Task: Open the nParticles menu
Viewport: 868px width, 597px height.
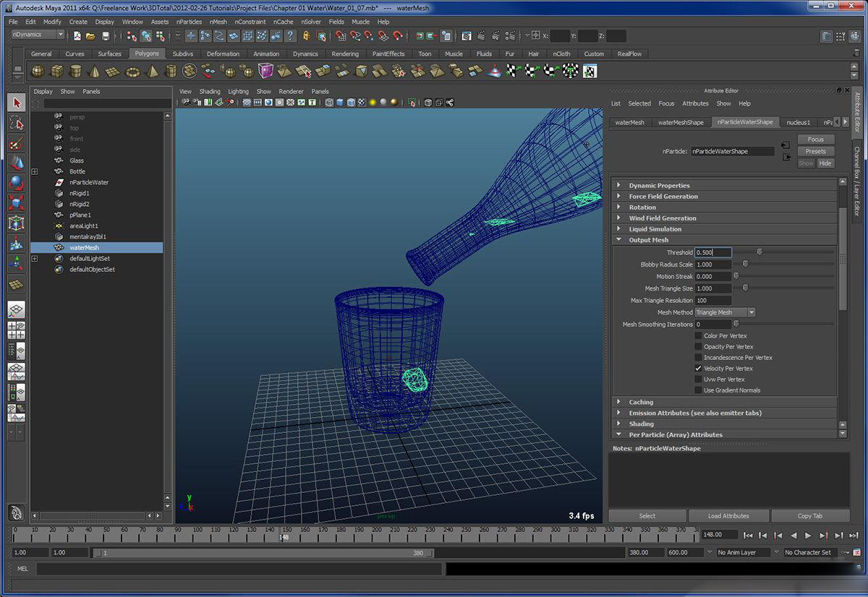Action: (189, 22)
